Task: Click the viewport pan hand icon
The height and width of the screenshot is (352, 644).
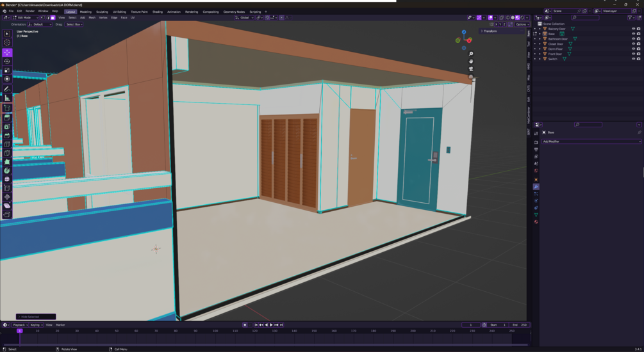Action: point(471,61)
